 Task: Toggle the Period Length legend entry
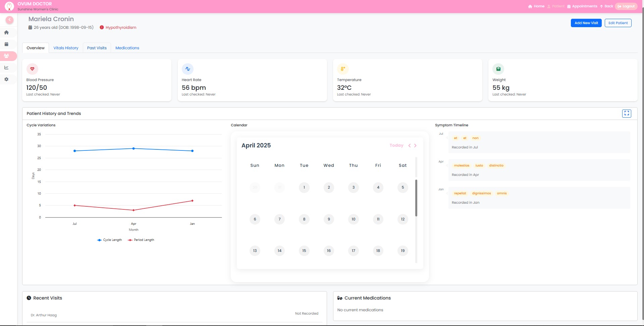(x=141, y=240)
